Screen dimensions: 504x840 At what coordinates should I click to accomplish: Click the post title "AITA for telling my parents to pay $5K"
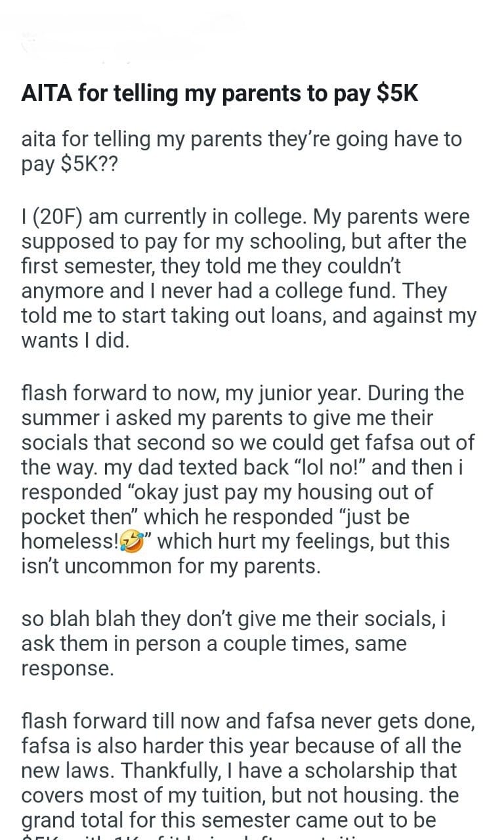coord(219,94)
